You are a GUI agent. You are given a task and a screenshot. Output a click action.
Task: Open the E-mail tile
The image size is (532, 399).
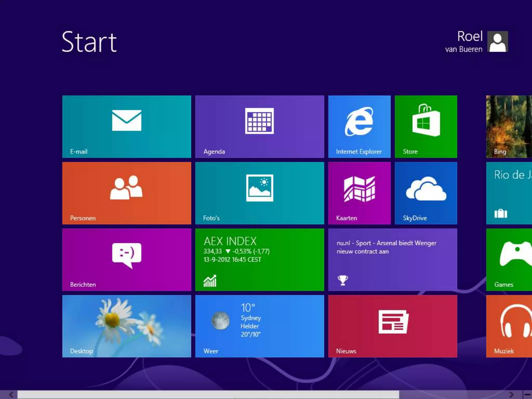click(127, 127)
